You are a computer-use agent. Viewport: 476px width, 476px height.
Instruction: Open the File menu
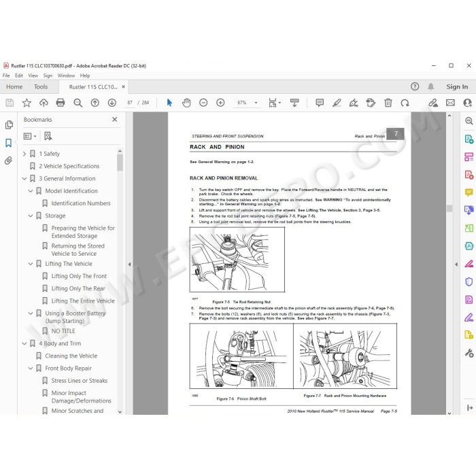[6, 75]
